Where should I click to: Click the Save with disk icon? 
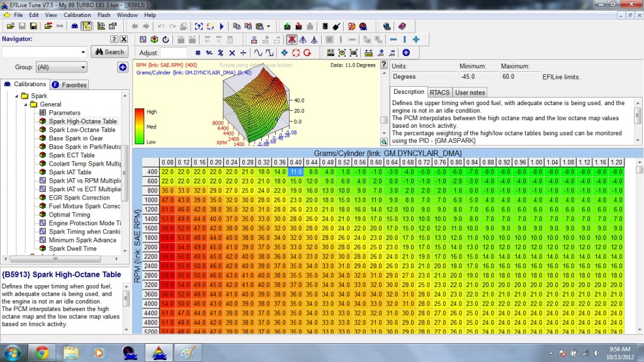pyautogui.click(x=33, y=26)
